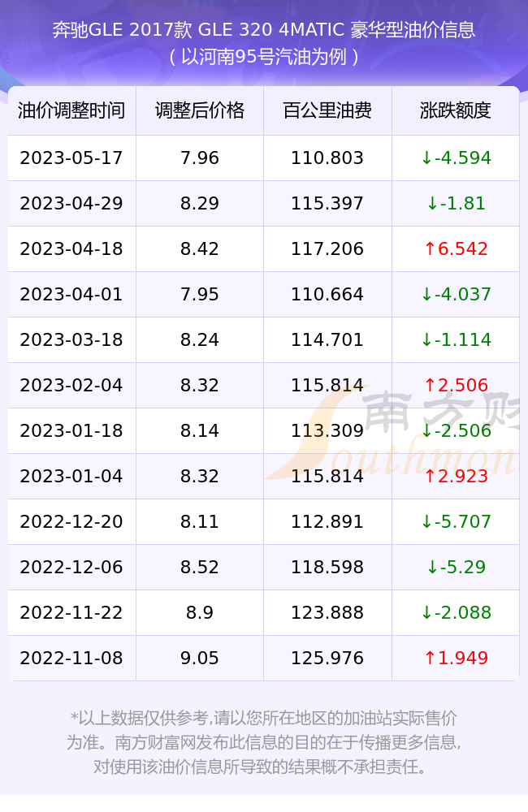Click the green change value ↓-2.088
528x812 pixels.
[x=456, y=613]
